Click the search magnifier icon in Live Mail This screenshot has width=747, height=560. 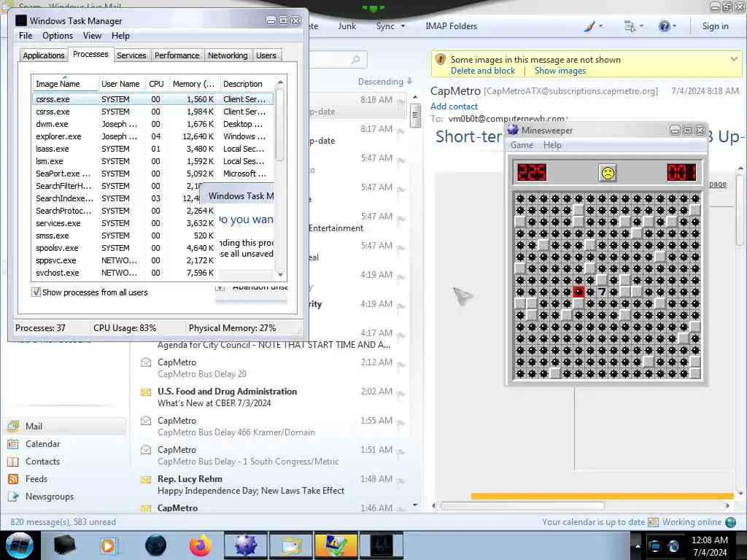click(355, 60)
